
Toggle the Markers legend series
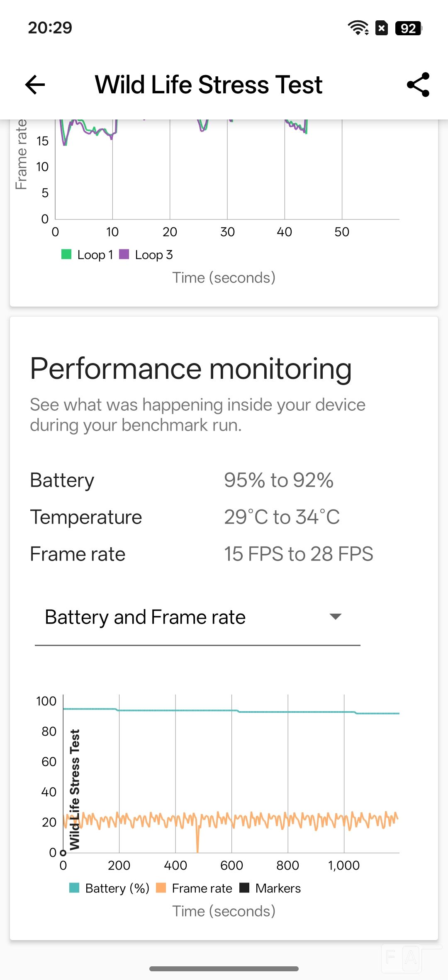[270, 888]
